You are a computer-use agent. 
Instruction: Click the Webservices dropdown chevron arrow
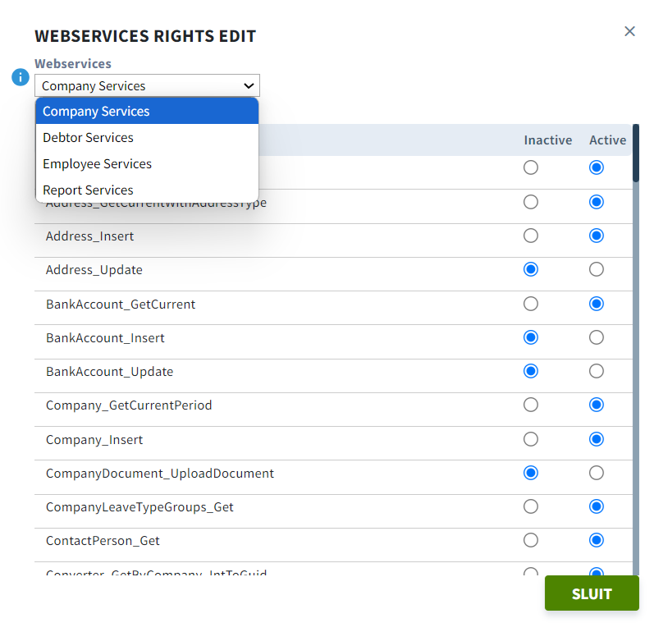pos(249,85)
